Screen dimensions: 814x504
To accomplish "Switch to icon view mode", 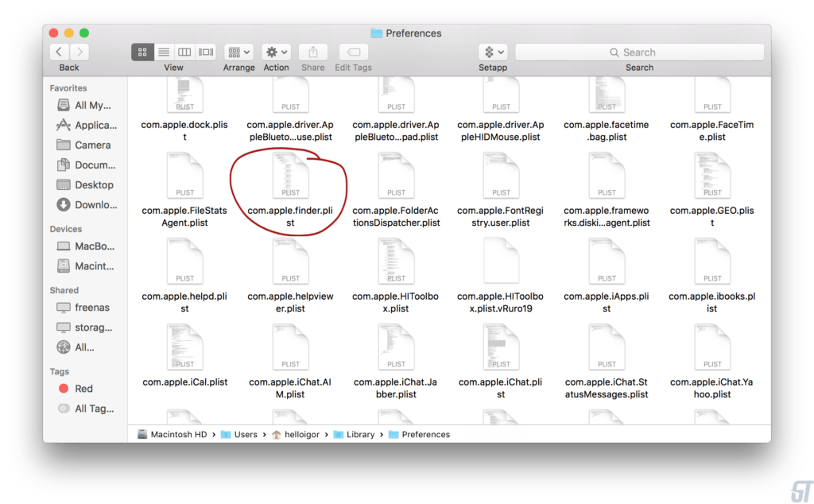I will (143, 52).
